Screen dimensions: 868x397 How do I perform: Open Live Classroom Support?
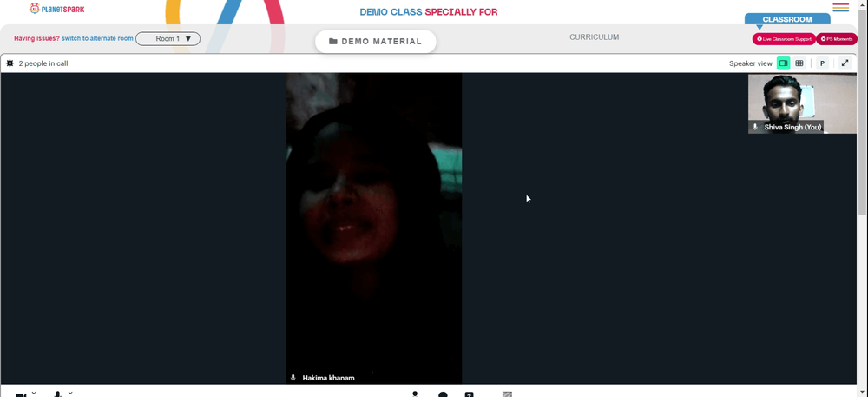[783, 39]
